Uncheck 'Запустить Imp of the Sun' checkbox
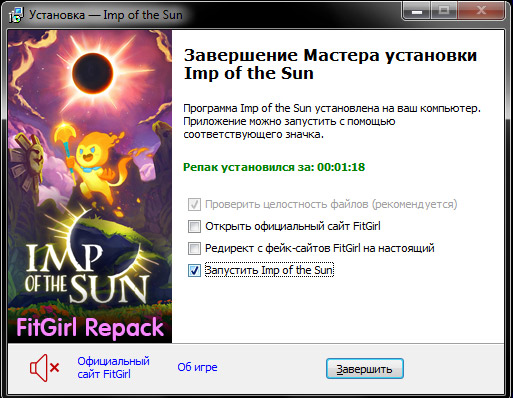 194,270
